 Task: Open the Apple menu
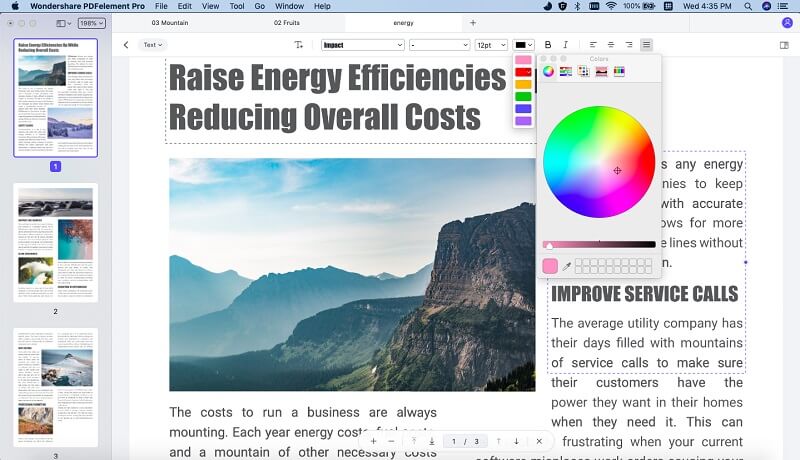coord(15,6)
